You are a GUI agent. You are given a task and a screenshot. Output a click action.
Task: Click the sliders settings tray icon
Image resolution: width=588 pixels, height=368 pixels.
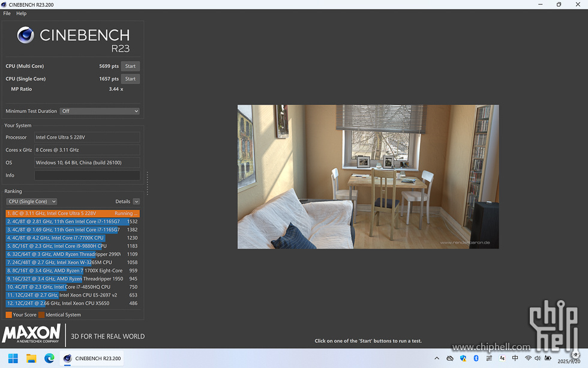489,358
